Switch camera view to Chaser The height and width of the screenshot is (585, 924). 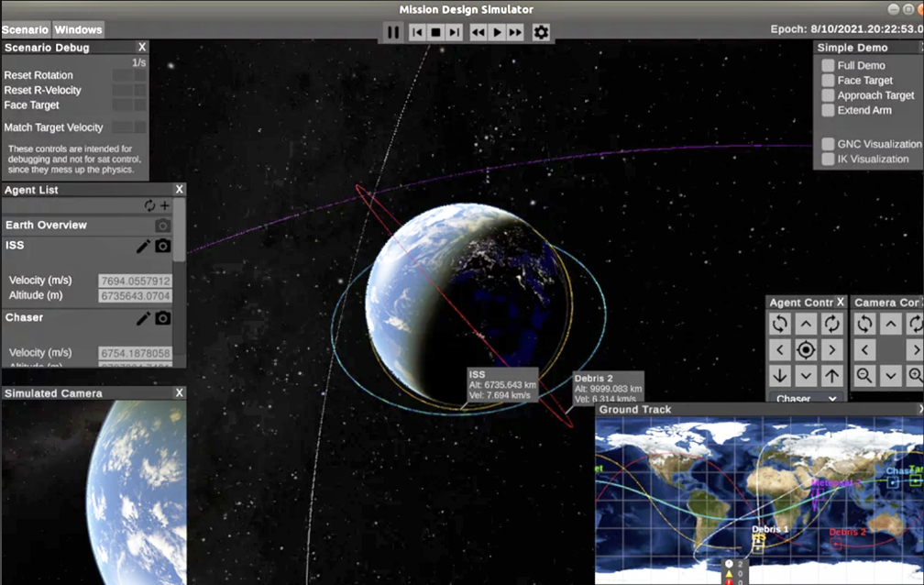coord(162,318)
